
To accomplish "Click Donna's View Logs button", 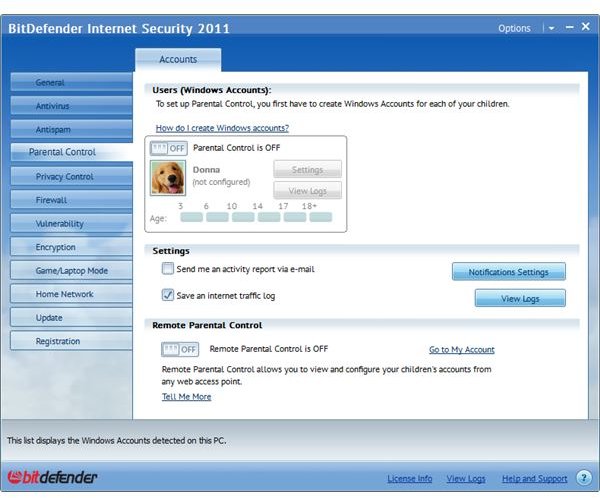I will [x=307, y=191].
